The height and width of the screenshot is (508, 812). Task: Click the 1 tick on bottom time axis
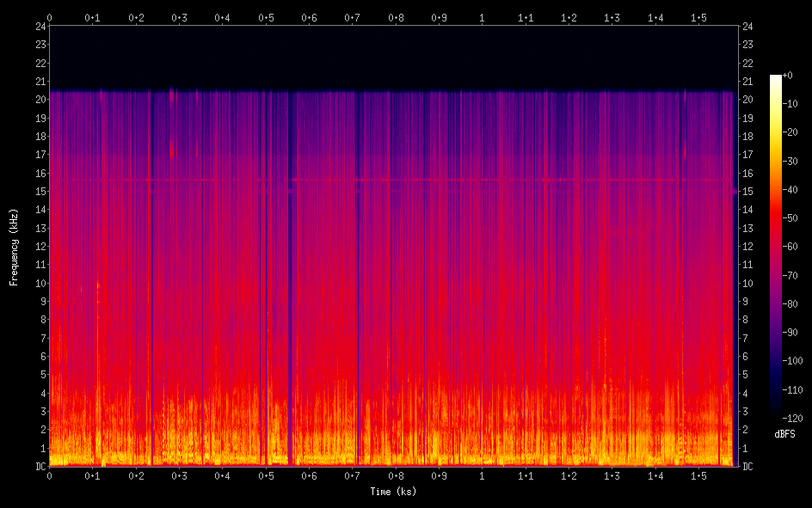(482, 475)
